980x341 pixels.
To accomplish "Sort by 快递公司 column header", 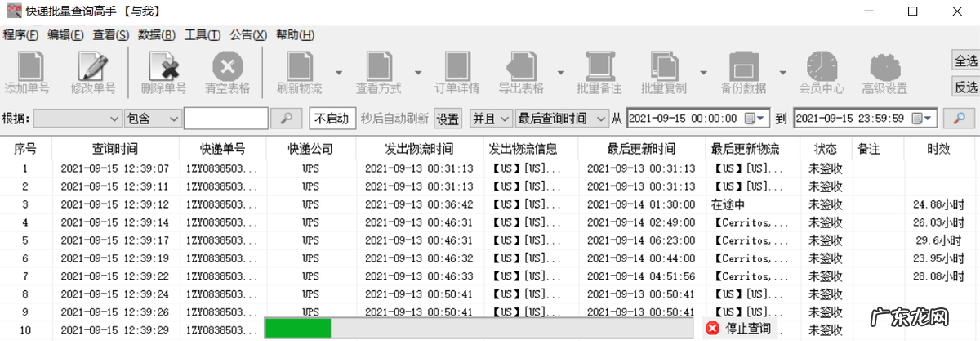I will coord(311,149).
